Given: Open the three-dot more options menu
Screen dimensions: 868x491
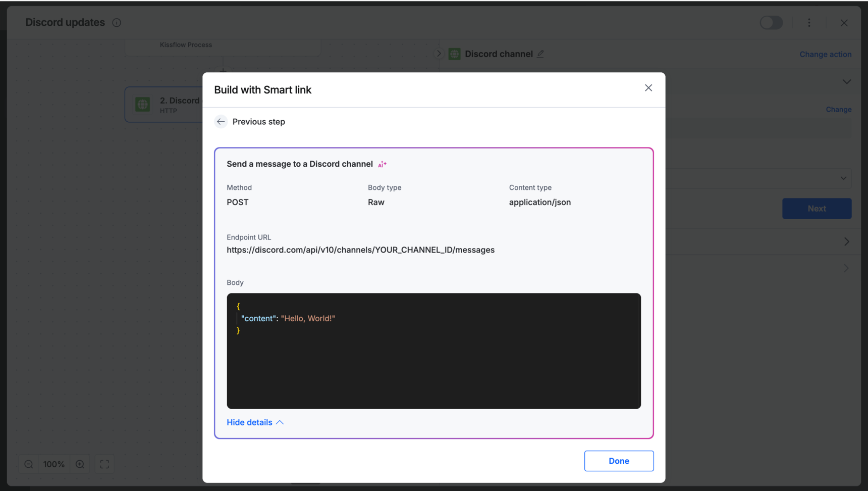Looking at the screenshot, I should pos(809,23).
